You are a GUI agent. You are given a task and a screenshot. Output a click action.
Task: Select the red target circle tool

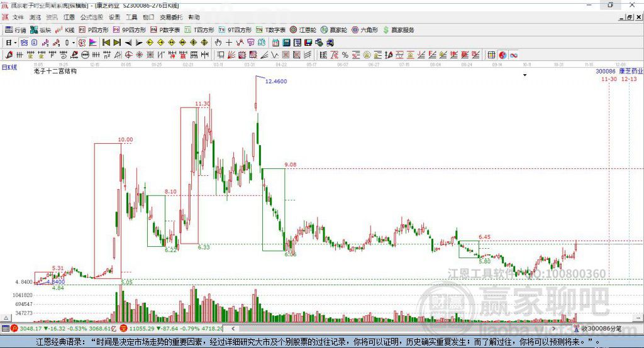[128, 55]
